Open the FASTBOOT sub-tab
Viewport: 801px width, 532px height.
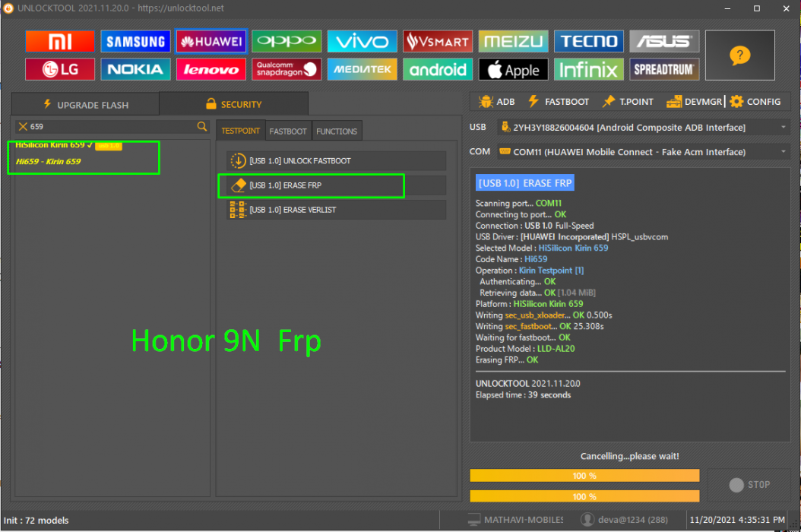pyautogui.click(x=288, y=131)
